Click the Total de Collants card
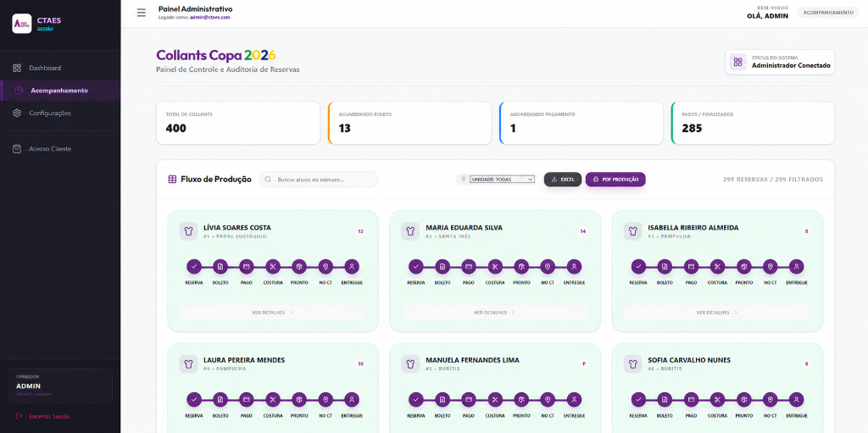This screenshot has width=868, height=433. point(238,123)
